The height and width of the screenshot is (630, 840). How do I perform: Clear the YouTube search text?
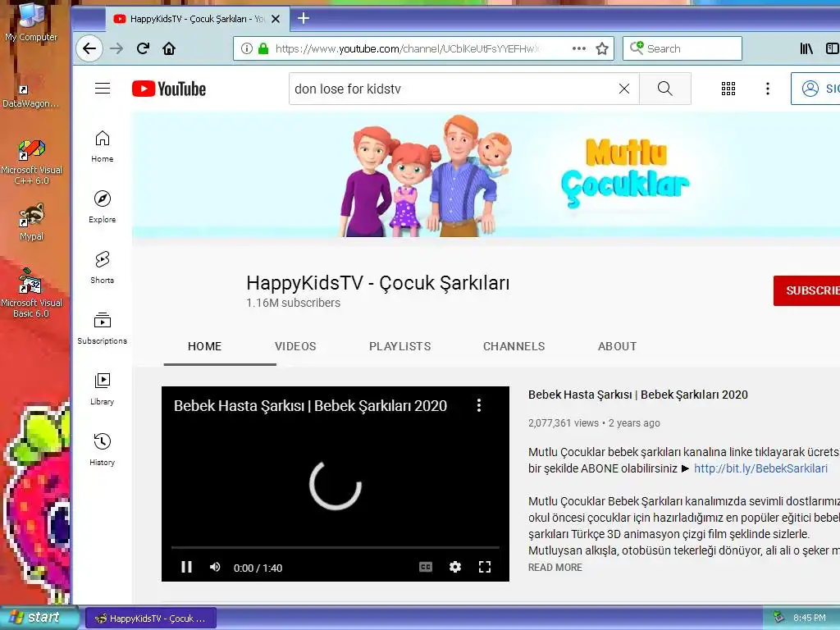(624, 89)
